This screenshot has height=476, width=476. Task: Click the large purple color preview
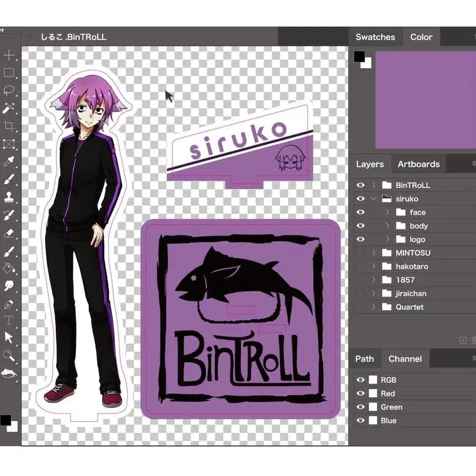425,100
